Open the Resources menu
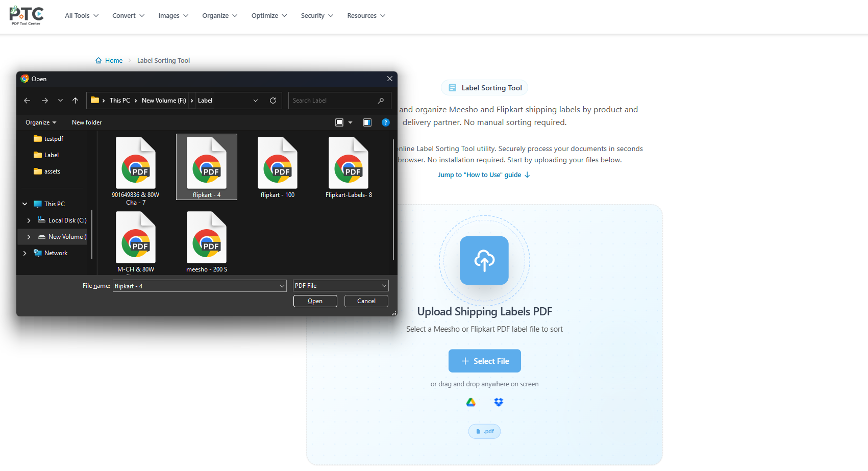Image resolution: width=868 pixels, height=471 pixels. coord(366,16)
